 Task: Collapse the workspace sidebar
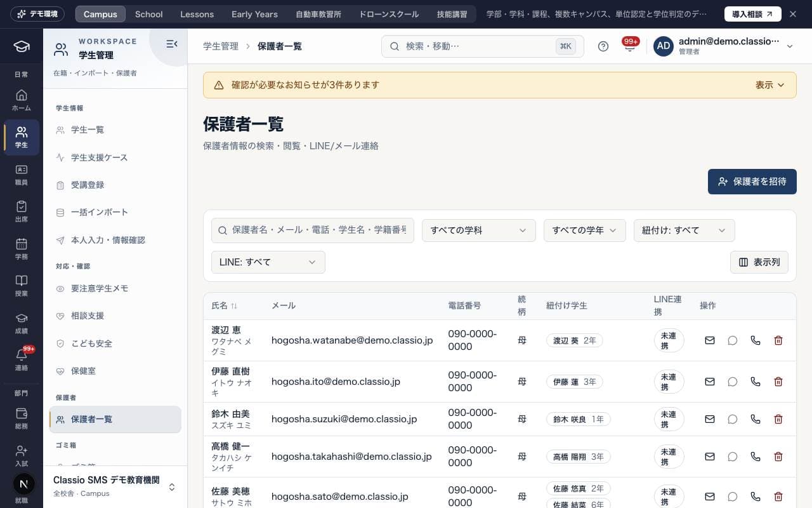(171, 44)
